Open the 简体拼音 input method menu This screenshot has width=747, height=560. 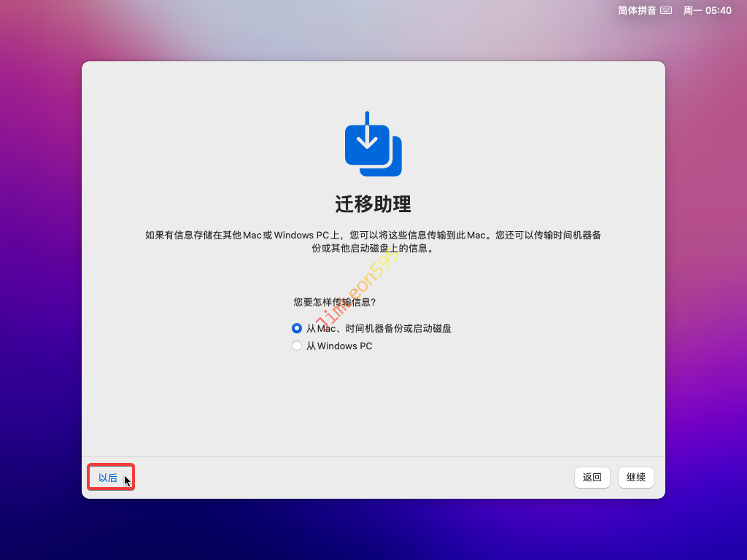pyautogui.click(x=637, y=10)
